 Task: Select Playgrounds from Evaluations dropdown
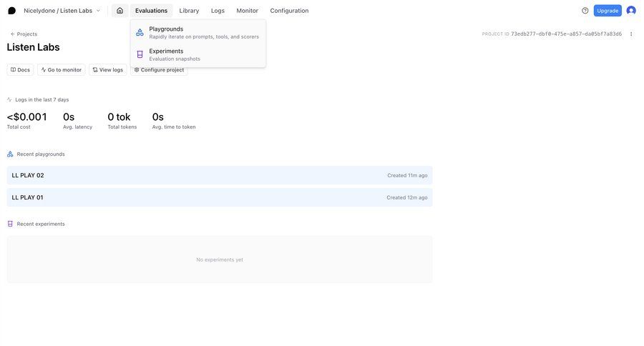tap(198, 32)
